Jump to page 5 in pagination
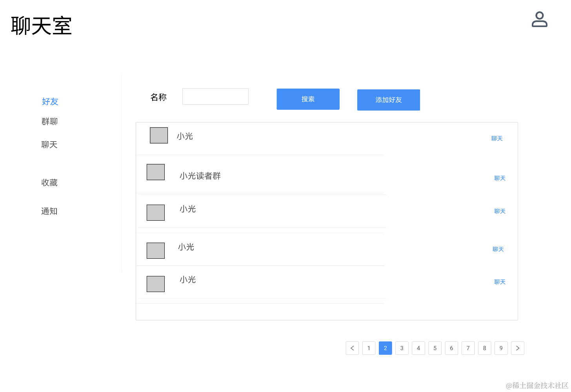 click(x=435, y=348)
